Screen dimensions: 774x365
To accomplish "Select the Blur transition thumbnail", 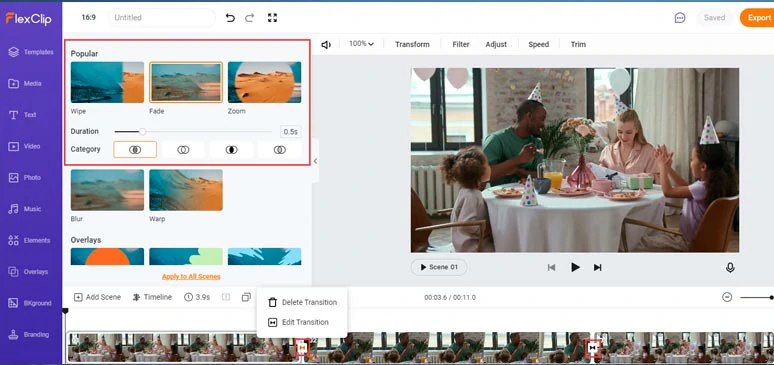I will 107,190.
